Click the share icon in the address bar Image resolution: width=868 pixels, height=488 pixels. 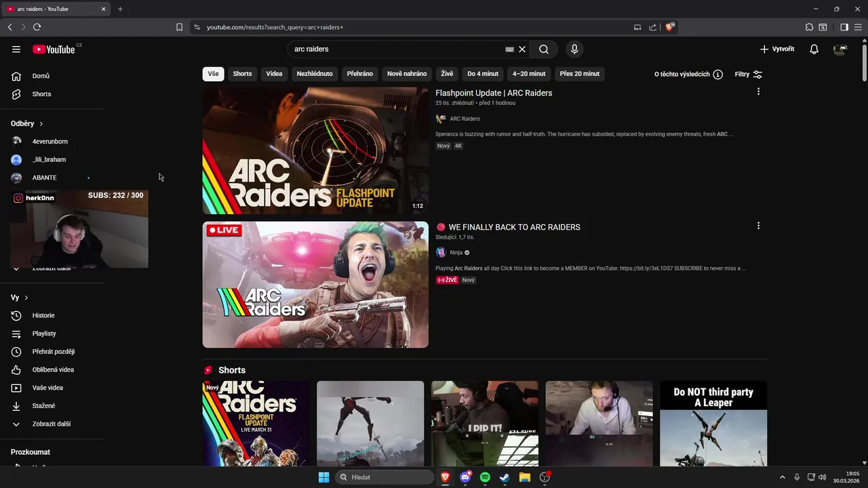652,27
